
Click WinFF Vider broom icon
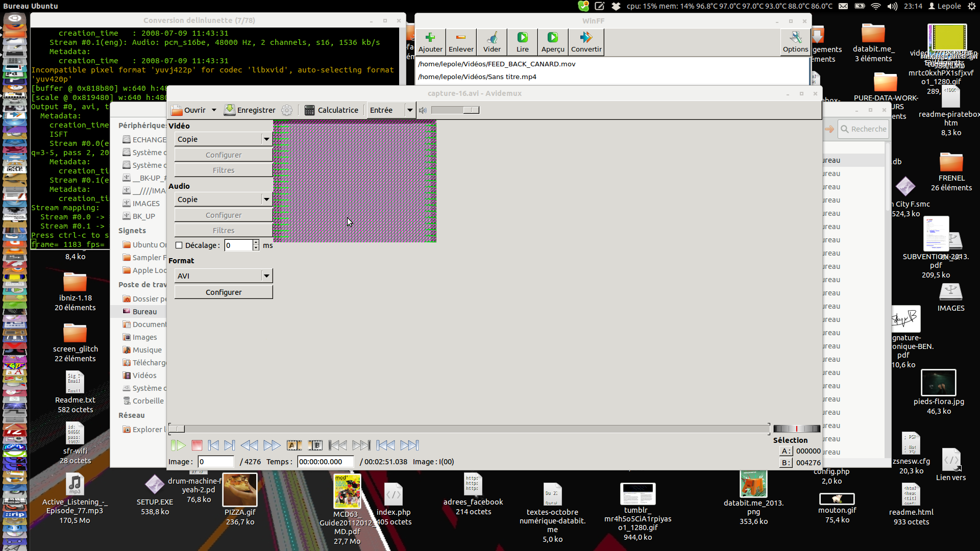[492, 41]
